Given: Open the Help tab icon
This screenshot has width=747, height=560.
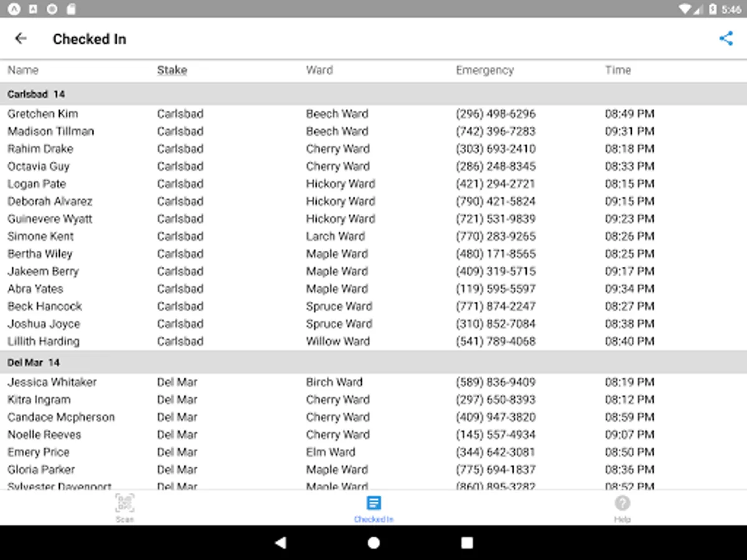Looking at the screenshot, I should coord(622,503).
